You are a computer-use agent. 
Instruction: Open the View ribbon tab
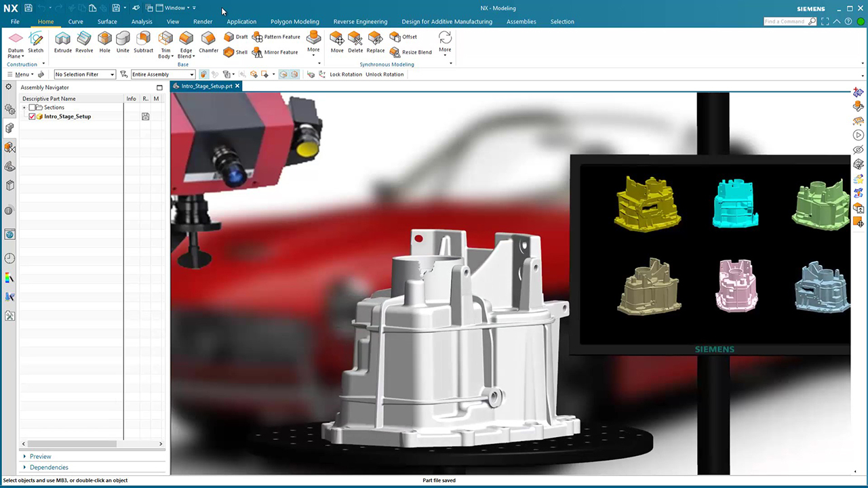[x=173, y=22]
